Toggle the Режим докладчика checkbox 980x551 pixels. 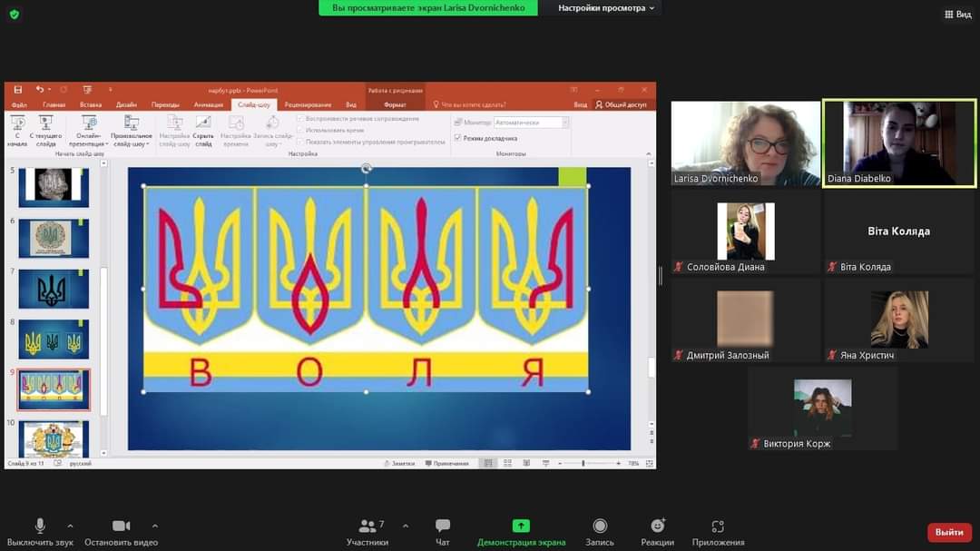[458, 138]
